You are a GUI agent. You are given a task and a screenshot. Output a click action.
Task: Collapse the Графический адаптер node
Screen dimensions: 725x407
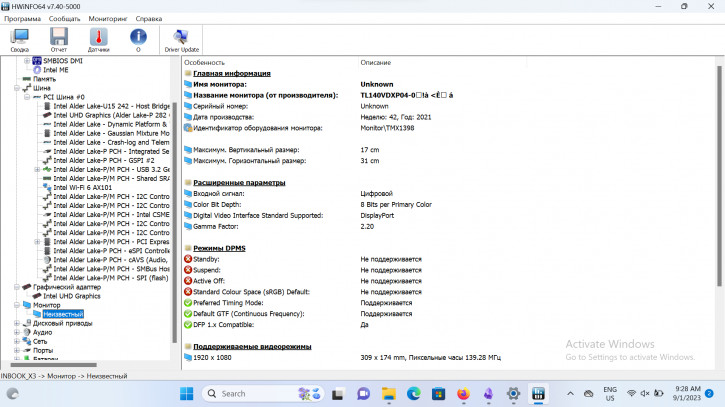coord(17,287)
